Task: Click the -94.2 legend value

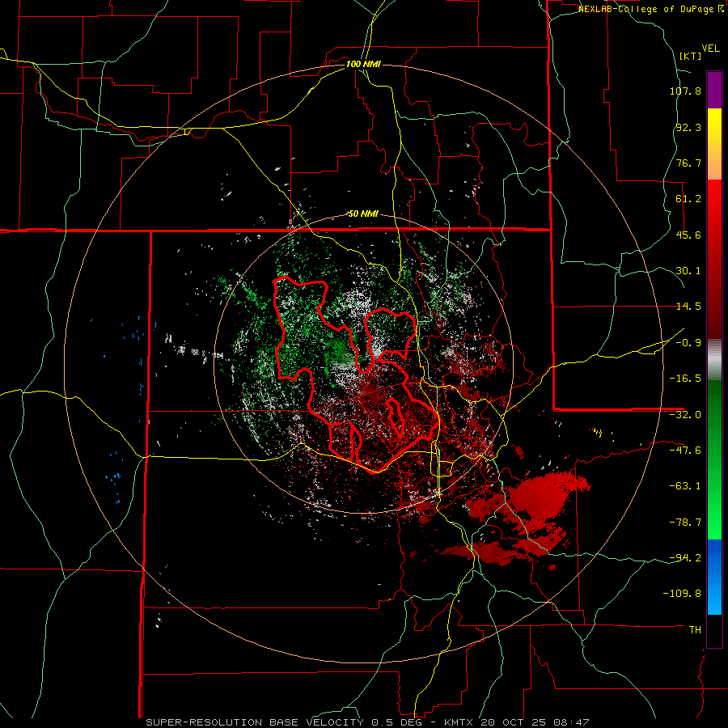Action: (685, 557)
